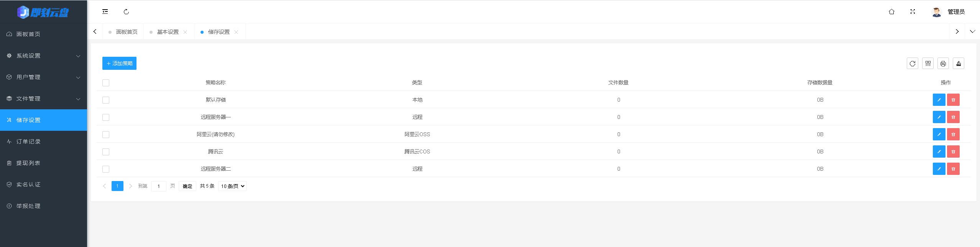Screen dimensions: 980x247
Task: Switch to the 基本设置 tab
Action: click(168, 32)
